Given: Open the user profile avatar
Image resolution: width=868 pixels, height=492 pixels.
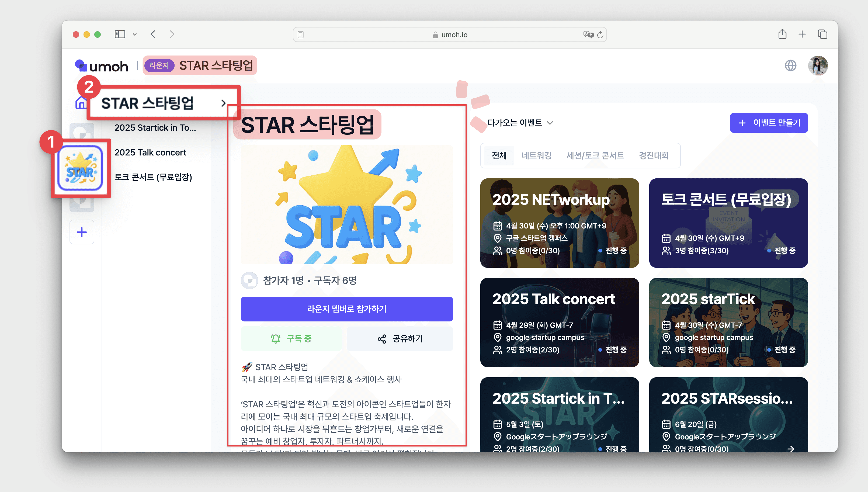Looking at the screenshot, I should [818, 65].
